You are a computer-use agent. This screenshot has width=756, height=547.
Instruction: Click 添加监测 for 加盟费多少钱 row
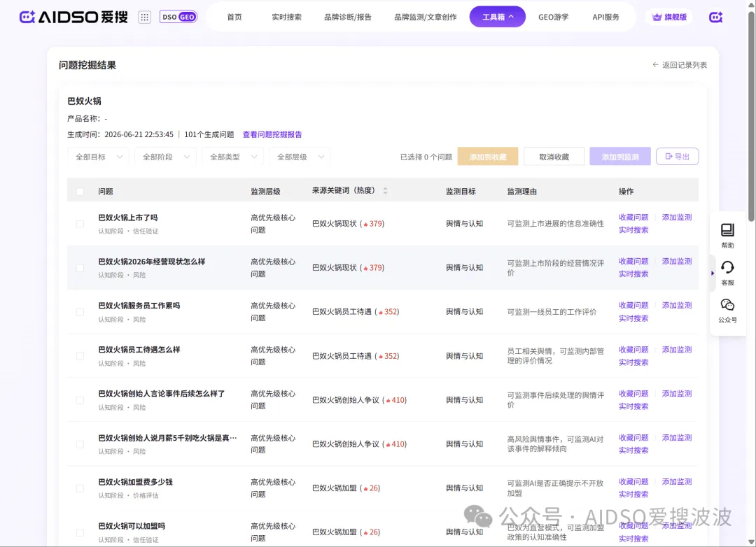click(677, 481)
